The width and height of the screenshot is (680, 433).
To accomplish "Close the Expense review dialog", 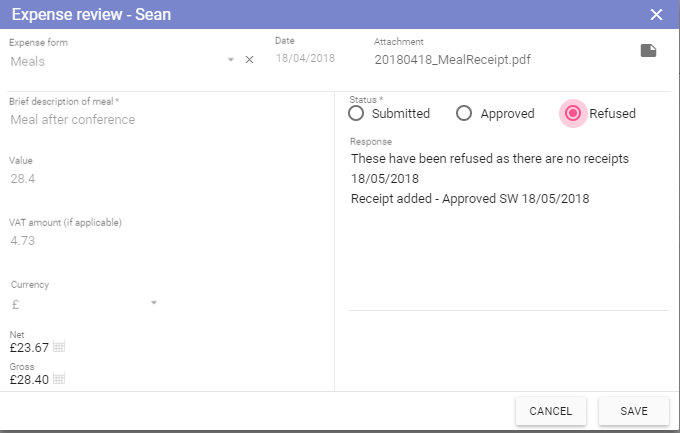I will tap(656, 14).
